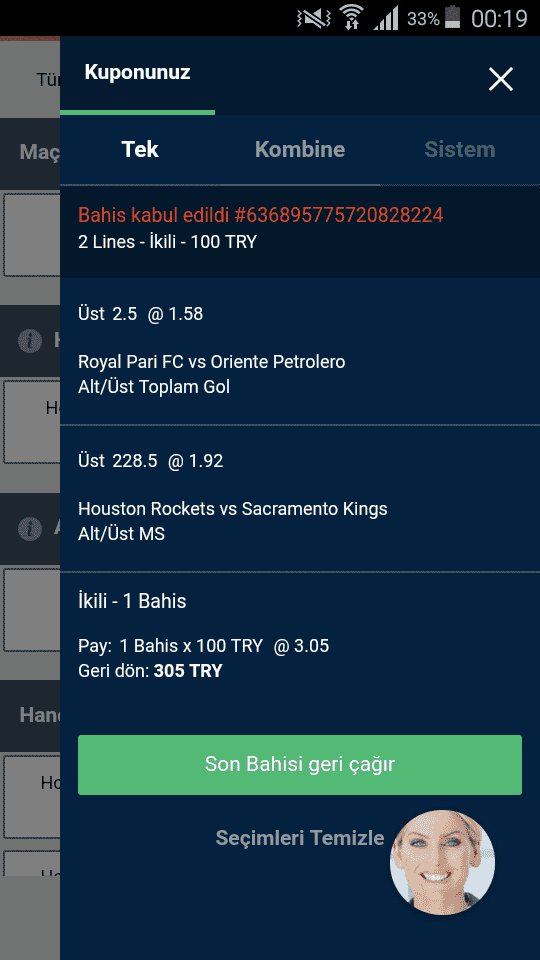Open the Kuponunuz header tab
The height and width of the screenshot is (960, 540).
[x=137, y=72]
